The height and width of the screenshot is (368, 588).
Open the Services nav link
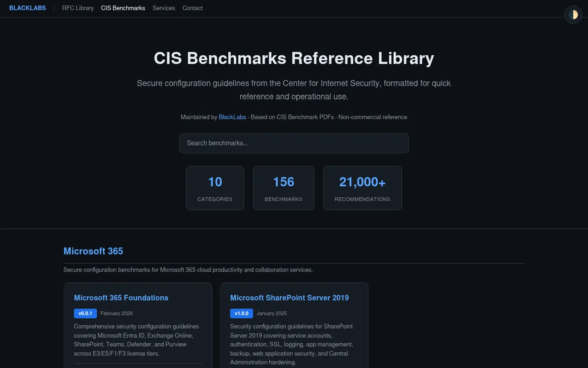tap(164, 8)
